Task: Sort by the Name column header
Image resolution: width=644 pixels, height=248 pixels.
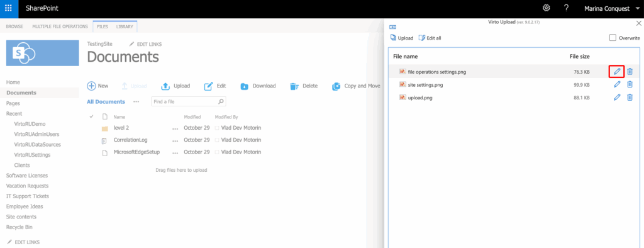Action: point(119,117)
